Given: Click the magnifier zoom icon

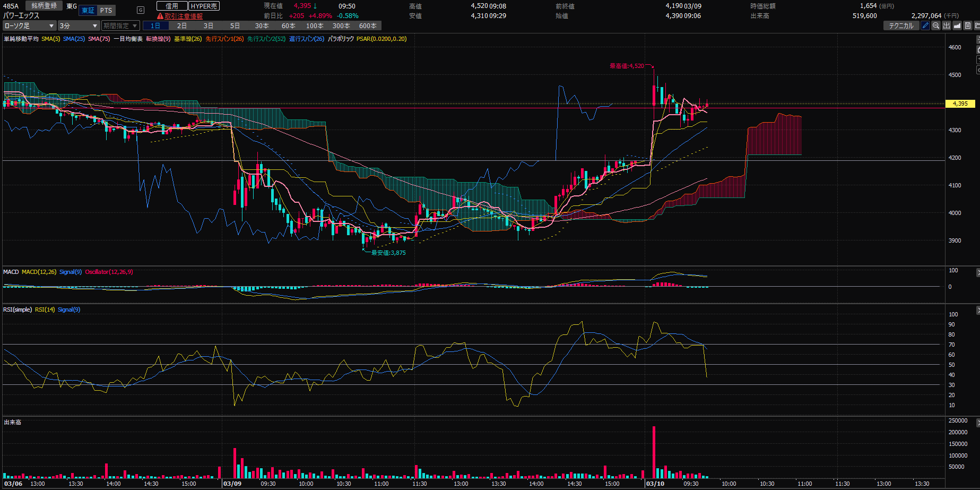Looking at the screenshot, I should [936, 25].
